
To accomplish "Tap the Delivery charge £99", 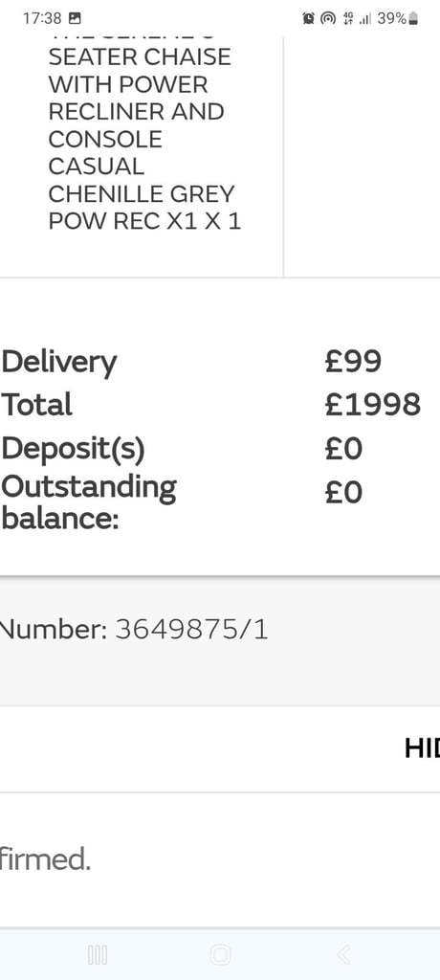I will tap(353, 361).
